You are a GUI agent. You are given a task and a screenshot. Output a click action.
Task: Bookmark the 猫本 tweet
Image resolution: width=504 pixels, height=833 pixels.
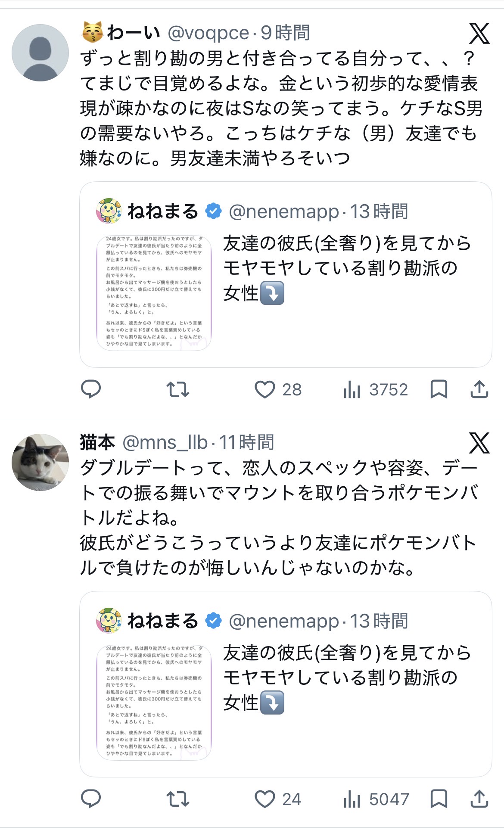[439, 799]
